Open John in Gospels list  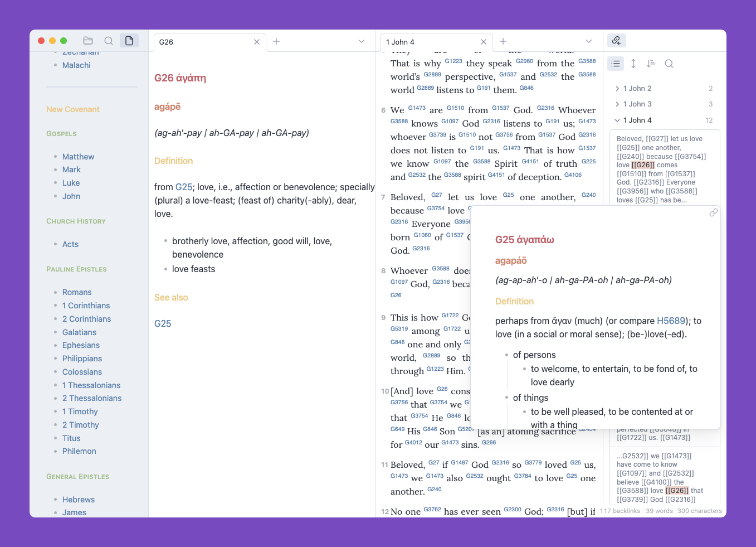71,196
